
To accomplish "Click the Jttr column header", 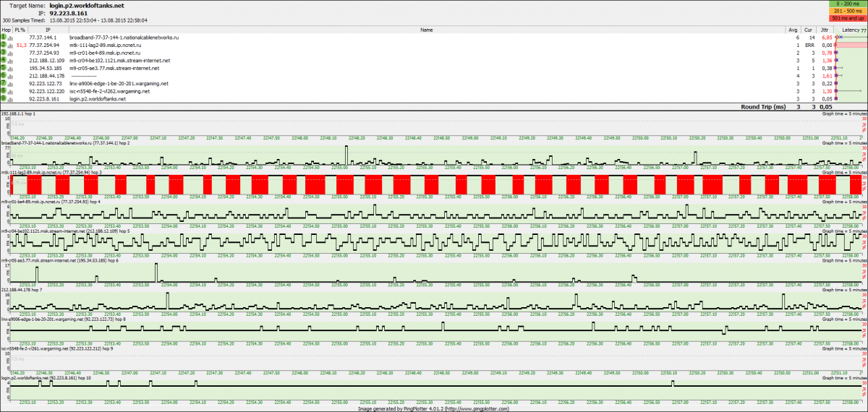I will [825, 30].
